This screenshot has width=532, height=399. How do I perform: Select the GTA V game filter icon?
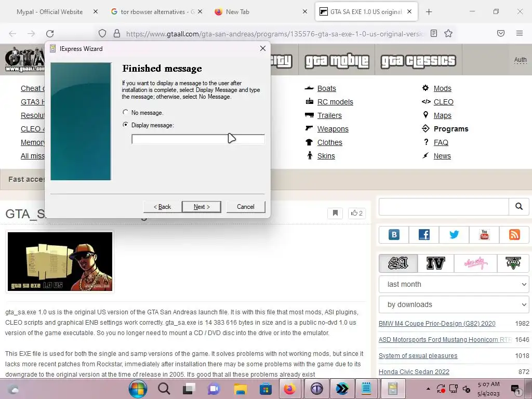tap(513, 263)
